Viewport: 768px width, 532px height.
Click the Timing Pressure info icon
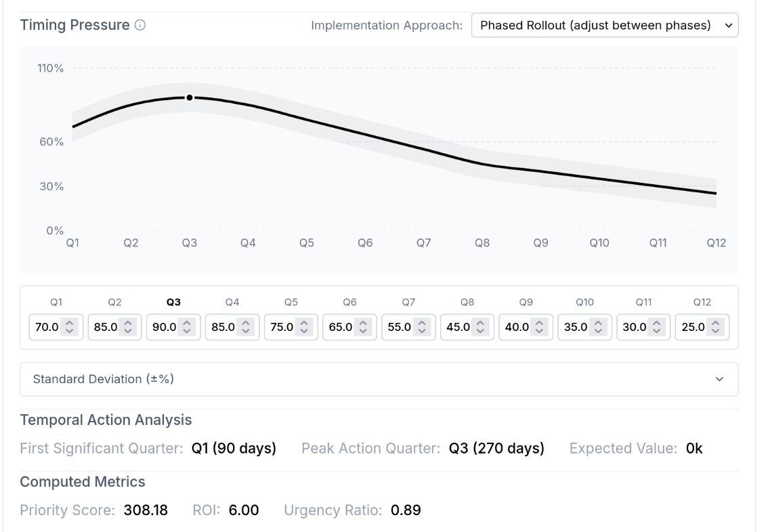[x=140, y=26]
